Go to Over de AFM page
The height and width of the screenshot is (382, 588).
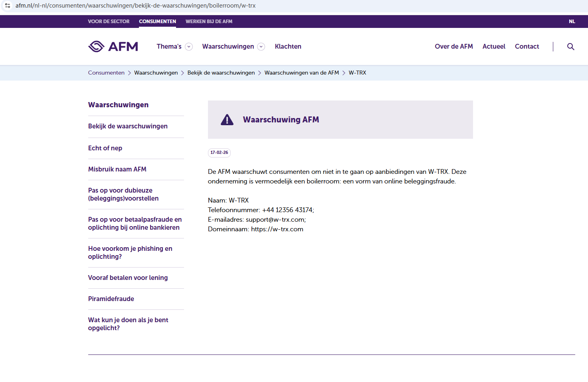(x=453, y=47)
